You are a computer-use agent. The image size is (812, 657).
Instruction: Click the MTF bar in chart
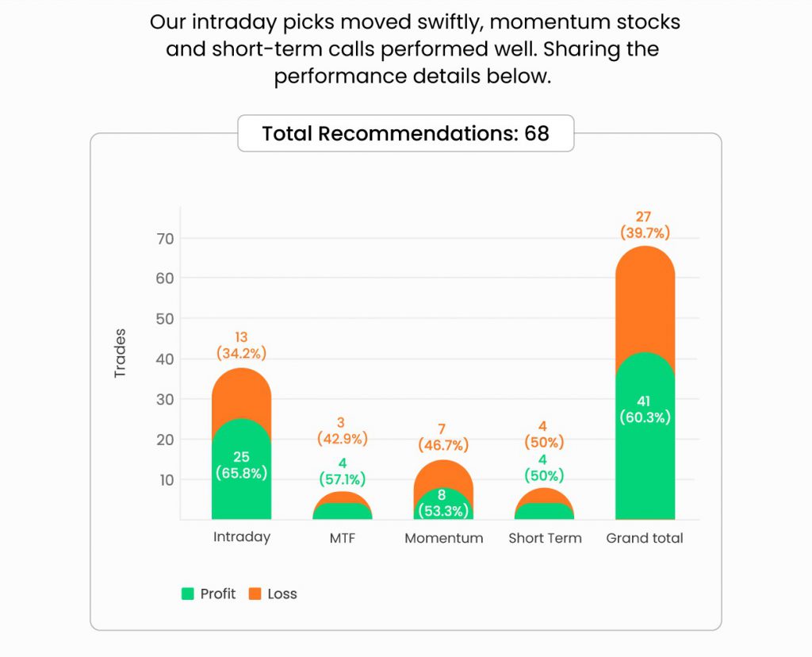click(x=342, y=508)
